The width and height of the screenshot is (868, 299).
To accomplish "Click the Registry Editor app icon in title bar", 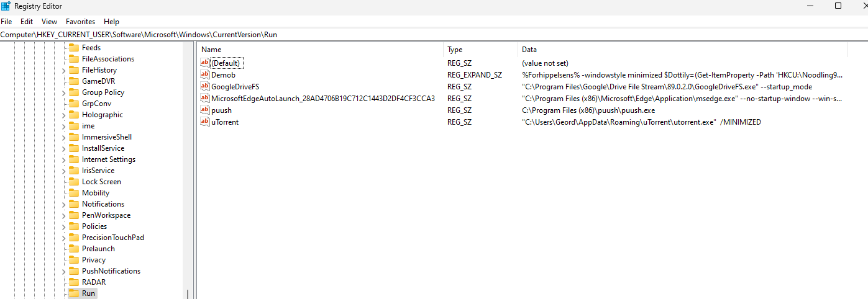I will click(6, 6).
